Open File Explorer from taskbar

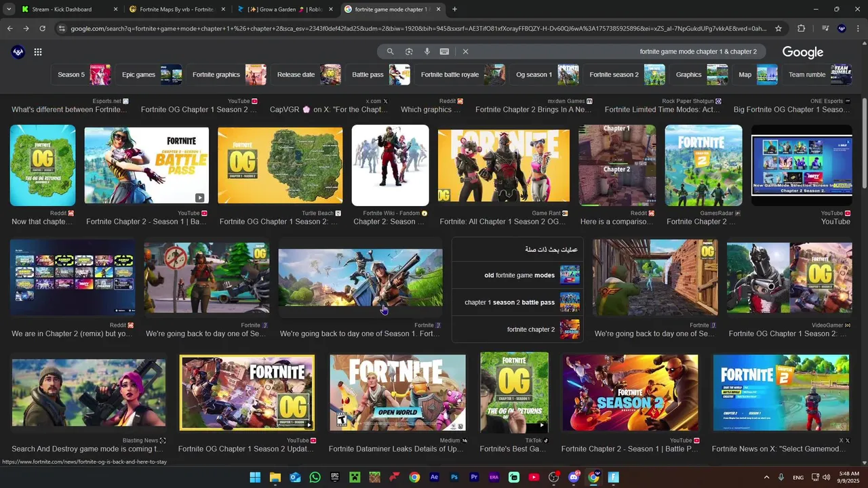(275, 477)
